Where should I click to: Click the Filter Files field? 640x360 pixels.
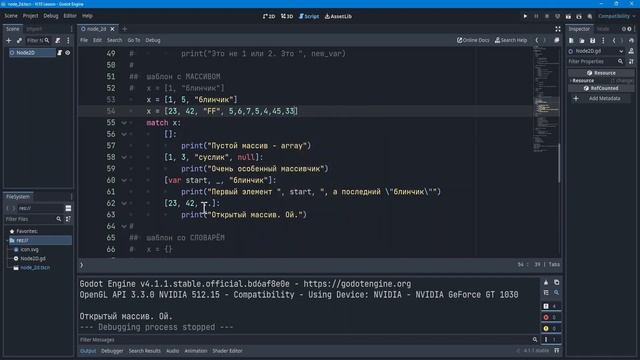pos(33,219)
